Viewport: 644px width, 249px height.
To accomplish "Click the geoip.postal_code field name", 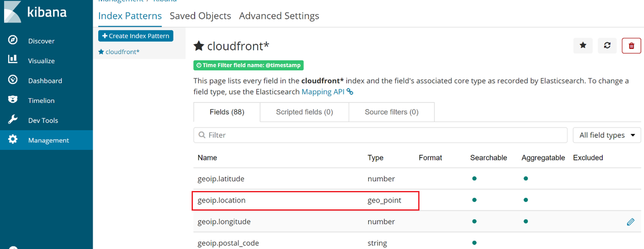I will point(228,243).
